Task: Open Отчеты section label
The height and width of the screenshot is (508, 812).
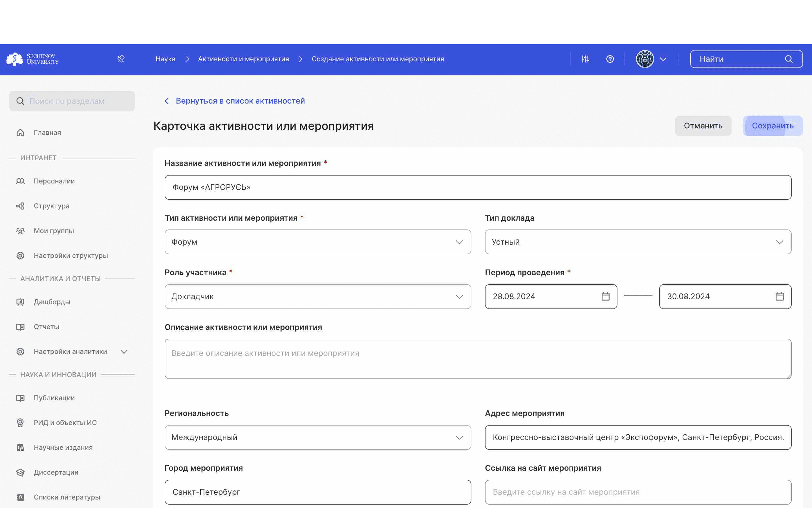Action: click(x=46, y=327)
